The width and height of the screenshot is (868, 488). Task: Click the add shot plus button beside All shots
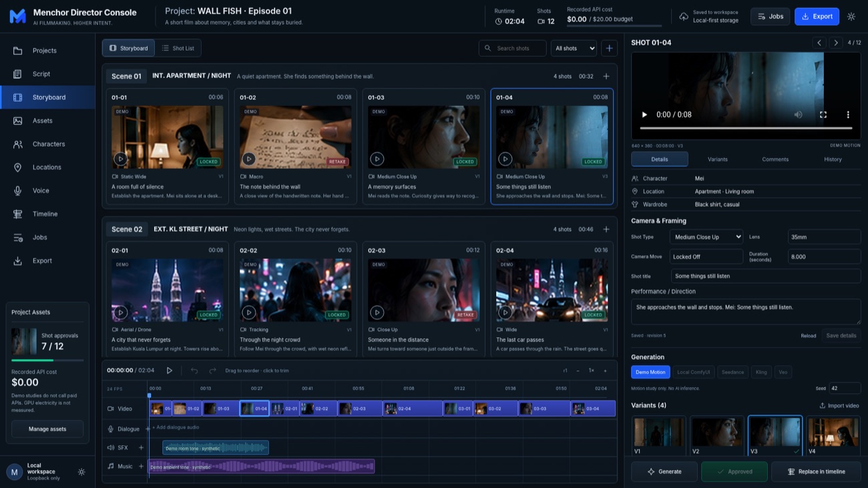(x=609, y=48)
